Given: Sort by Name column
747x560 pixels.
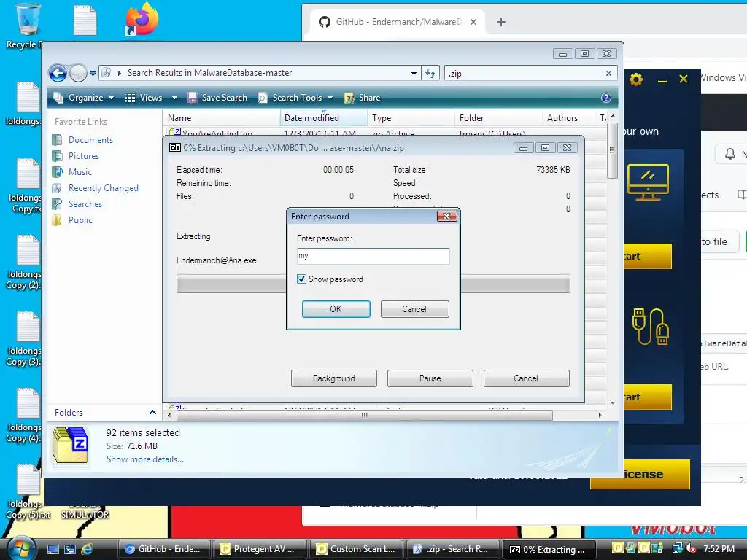Looking at the screenshot, I should [222, 117].
